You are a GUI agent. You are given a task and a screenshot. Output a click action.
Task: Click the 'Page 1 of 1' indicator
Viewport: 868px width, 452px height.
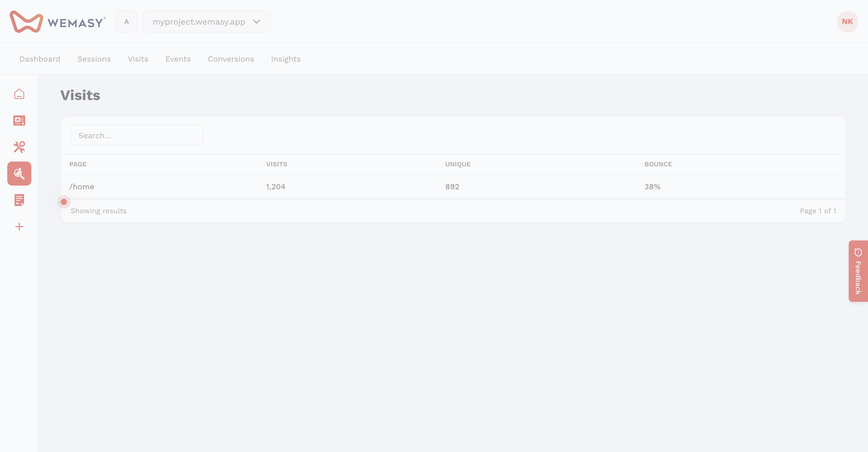coord(818,211)
